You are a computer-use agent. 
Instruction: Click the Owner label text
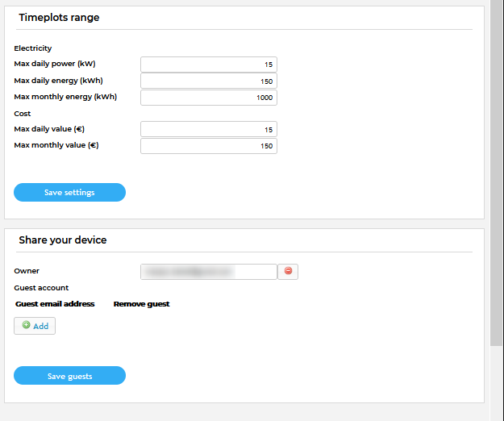[x=27, y=271]
